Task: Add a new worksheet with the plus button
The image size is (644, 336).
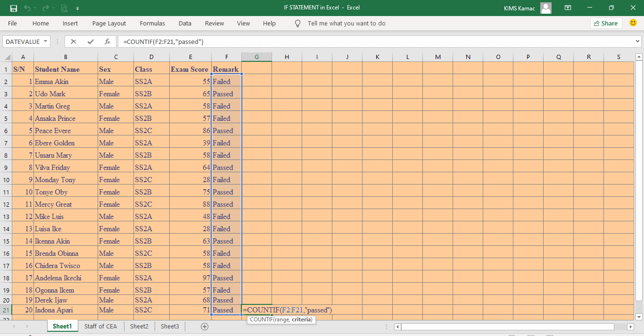Action: [205, 326]
